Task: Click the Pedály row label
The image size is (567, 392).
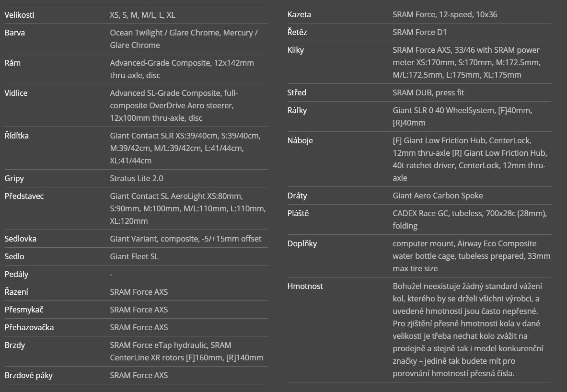Action: point(16,274)
